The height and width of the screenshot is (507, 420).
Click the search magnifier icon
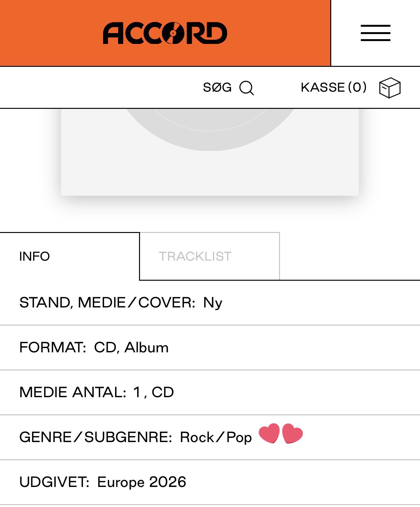pos(247,88)
